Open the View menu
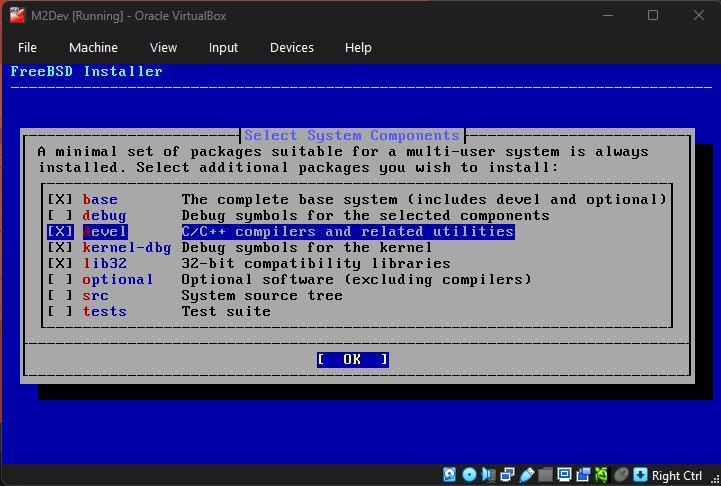 (163, 47)
